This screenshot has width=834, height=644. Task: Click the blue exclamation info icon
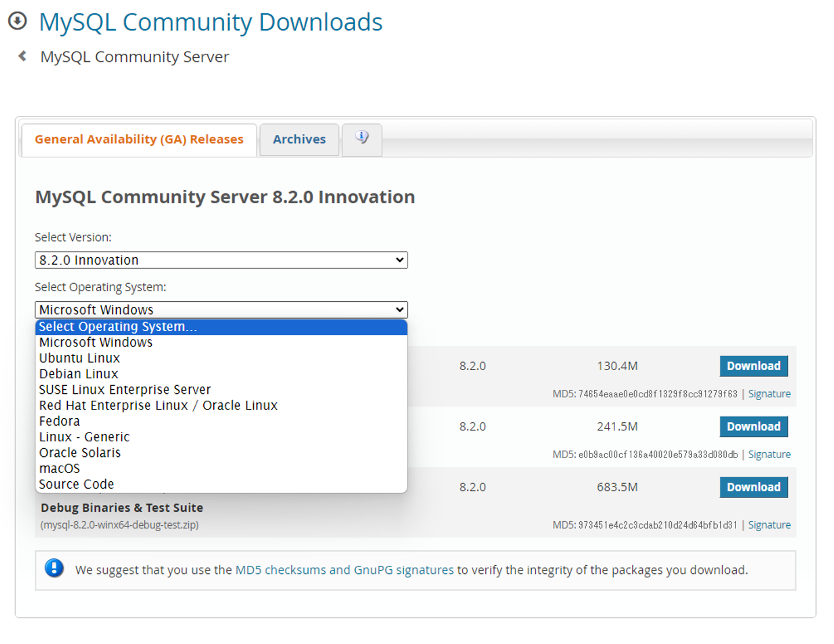coord(54,569)
